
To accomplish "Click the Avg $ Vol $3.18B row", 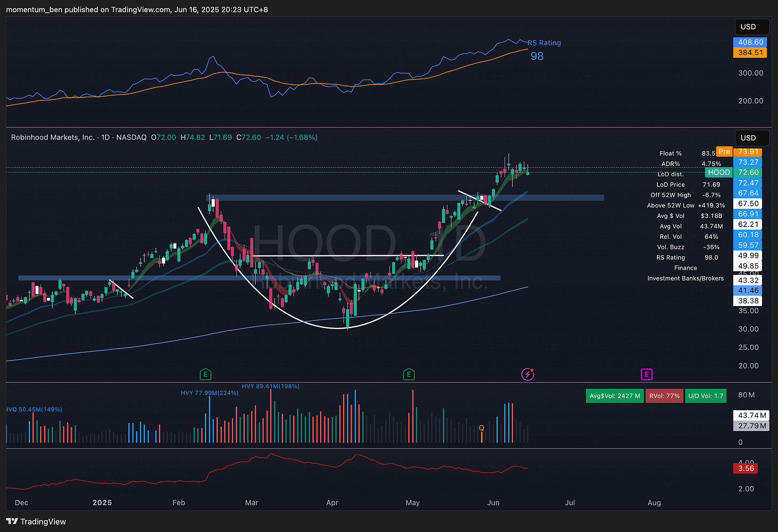I will click(689, 216).
